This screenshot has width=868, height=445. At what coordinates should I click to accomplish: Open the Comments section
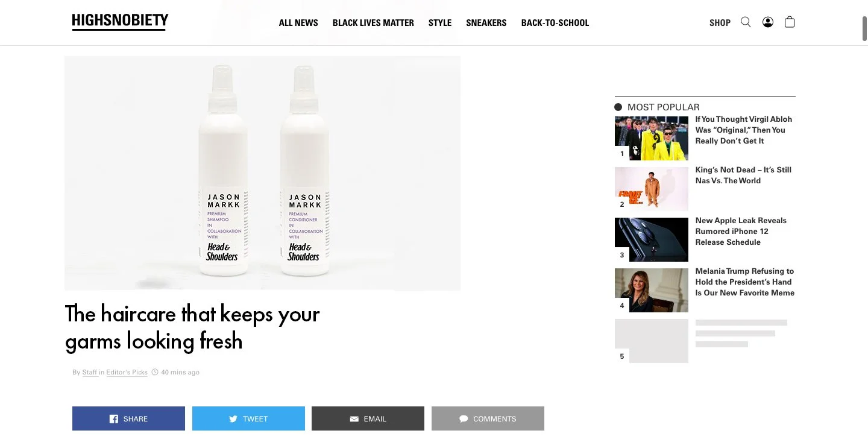(x=488, y=418)
